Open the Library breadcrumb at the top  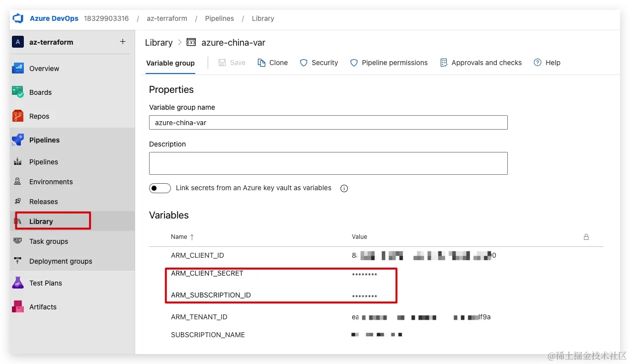263,18
